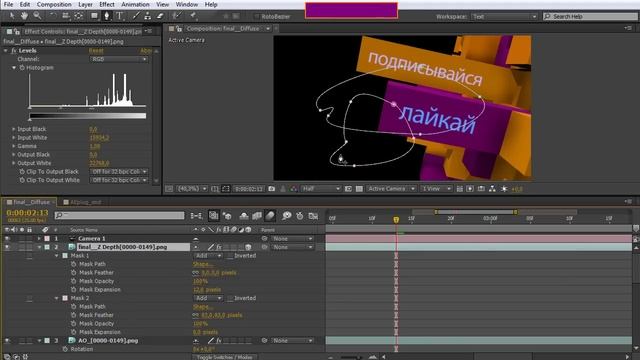Select the Selection arrow tool
This screenshot has width=640, height=360.
[12, 16]
